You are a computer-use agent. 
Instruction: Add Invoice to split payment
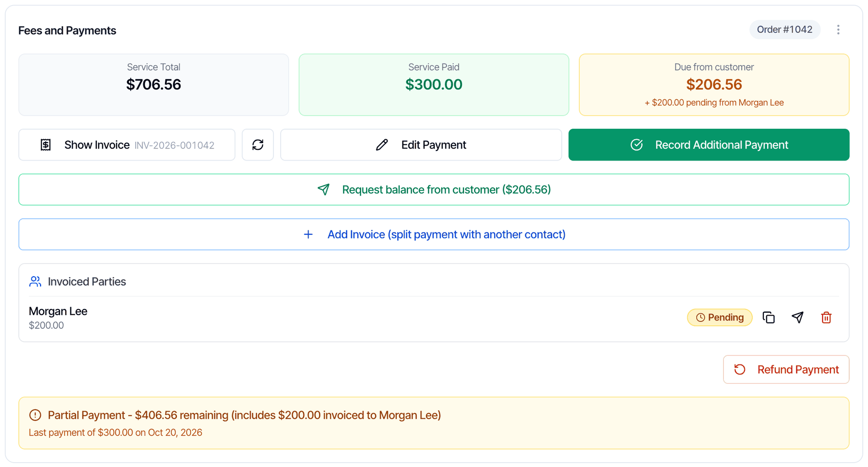pos(434,234)
